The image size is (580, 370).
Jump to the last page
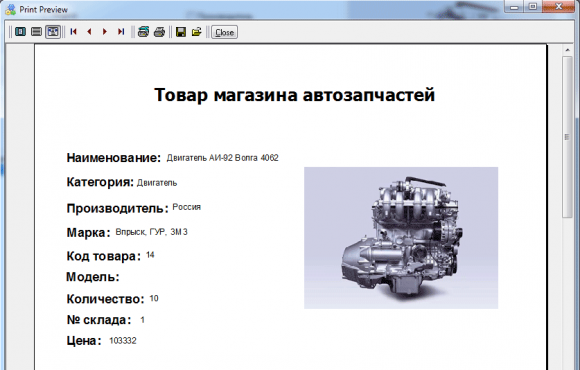[x=121, y=32]
